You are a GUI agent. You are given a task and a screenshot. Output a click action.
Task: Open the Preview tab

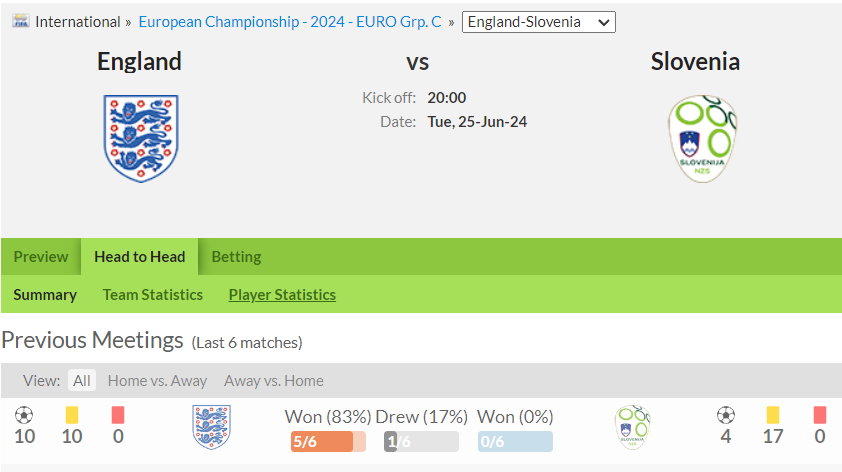tap(41, 257)
